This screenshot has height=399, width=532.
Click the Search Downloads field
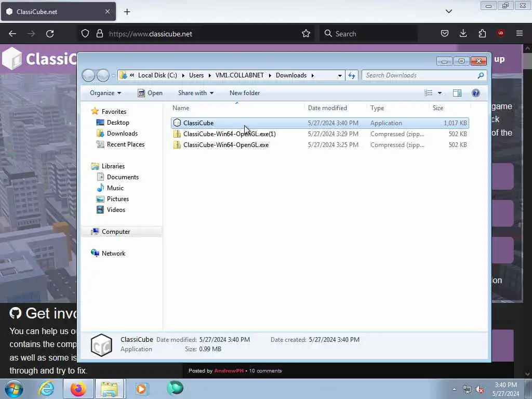coord(424,75)
